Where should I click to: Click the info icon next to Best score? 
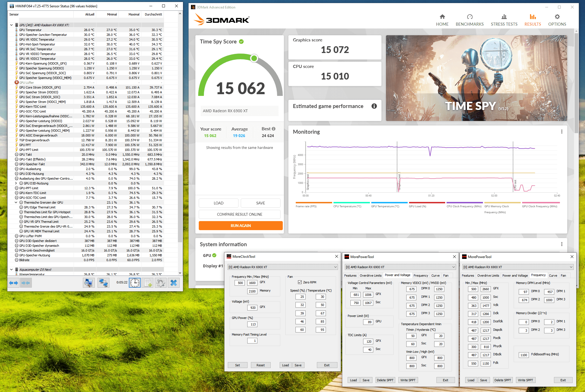(273, 129)
